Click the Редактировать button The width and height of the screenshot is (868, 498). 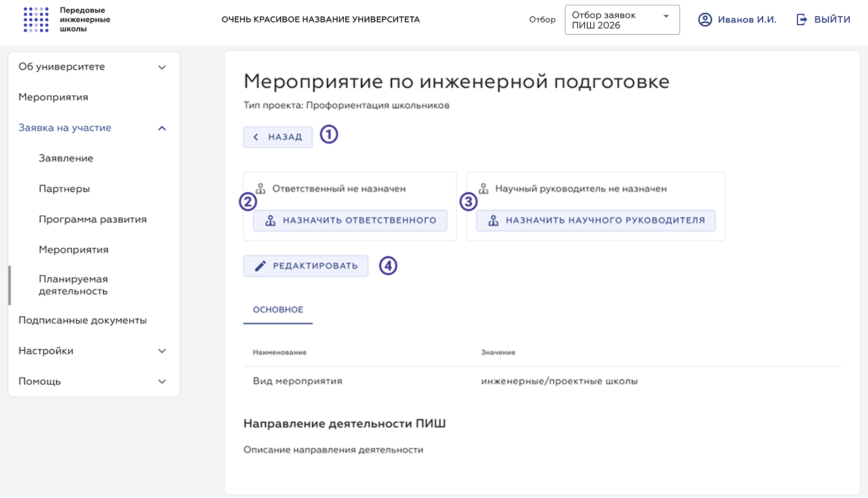tap(306, 266)
